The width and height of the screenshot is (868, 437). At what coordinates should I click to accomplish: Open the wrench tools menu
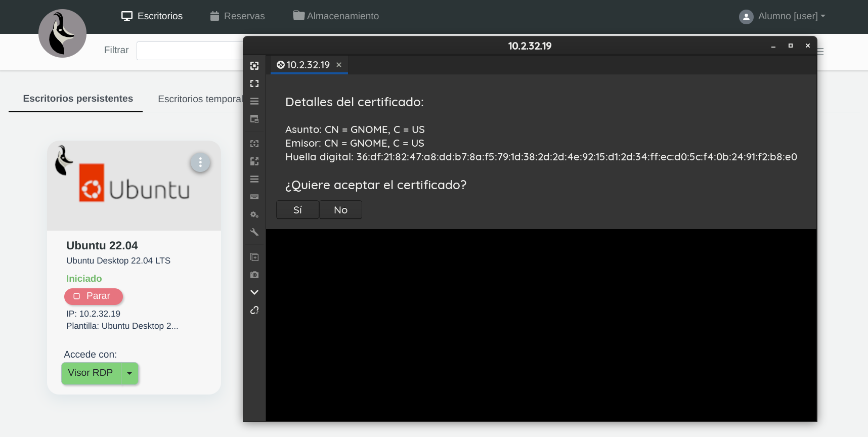pyautogui.click(x=254, y=232)
